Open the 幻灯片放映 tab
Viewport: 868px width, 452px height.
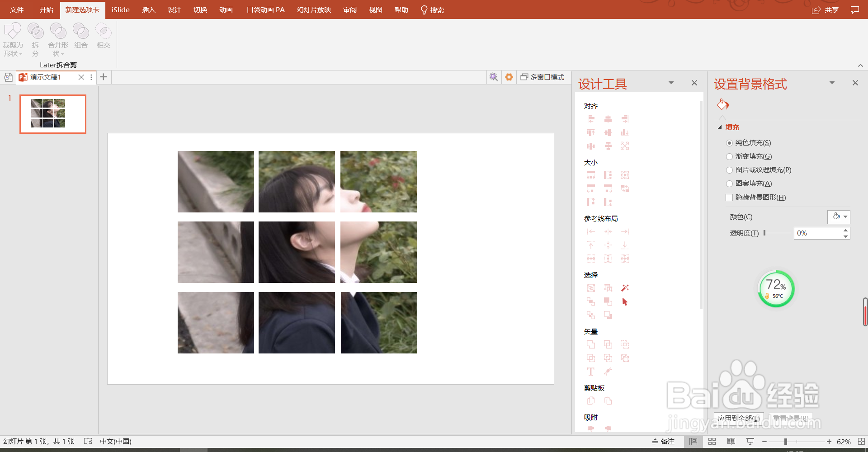(314, 10)
